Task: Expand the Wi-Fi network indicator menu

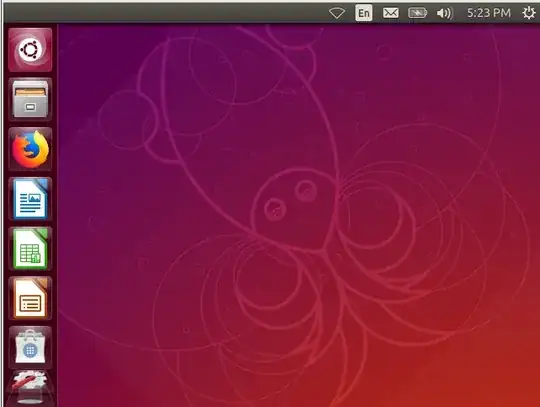Action: point(336,13)
